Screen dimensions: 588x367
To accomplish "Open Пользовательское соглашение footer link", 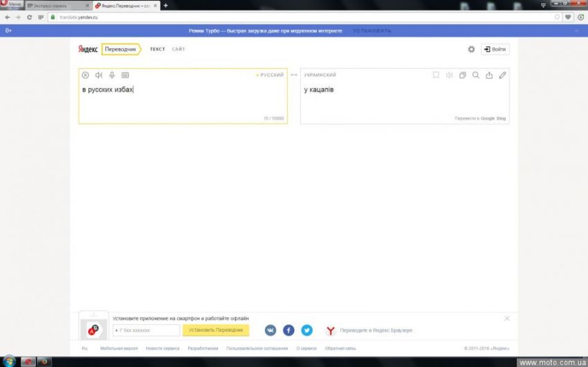I will pyautogui.click(x=257, y=348).
